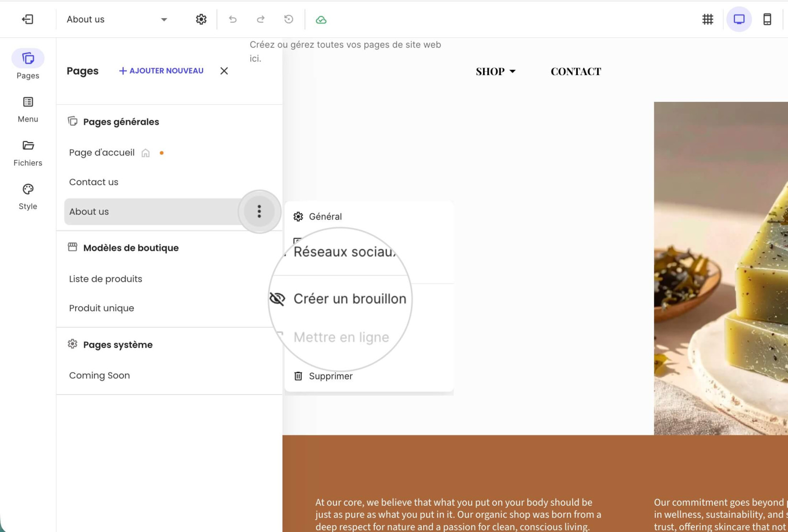Choose Créer un brouillon option
This screenshot has height=532, width=788.
[349, 299]
